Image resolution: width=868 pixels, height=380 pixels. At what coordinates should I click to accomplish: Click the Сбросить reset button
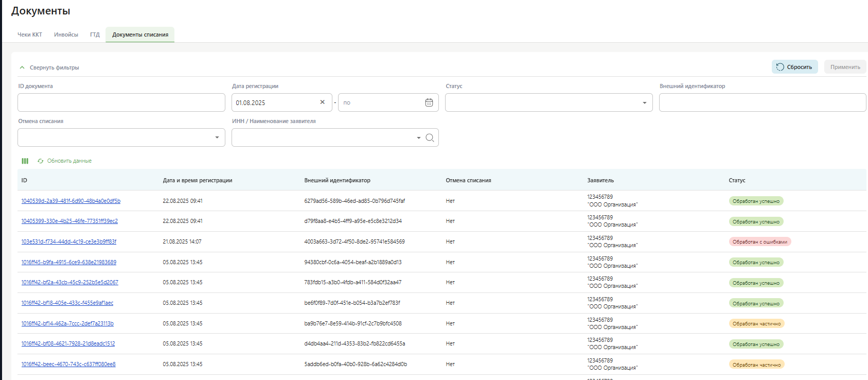point(794,67)
